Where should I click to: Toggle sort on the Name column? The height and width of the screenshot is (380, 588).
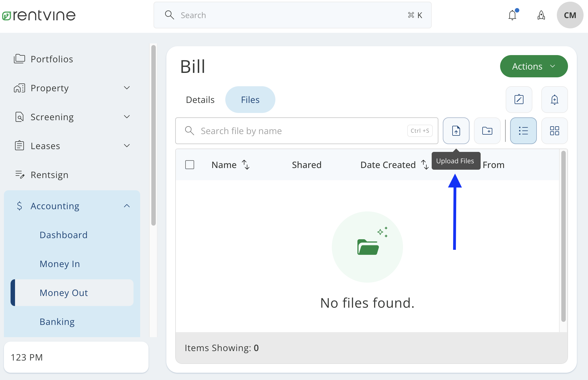click(245, 165)
